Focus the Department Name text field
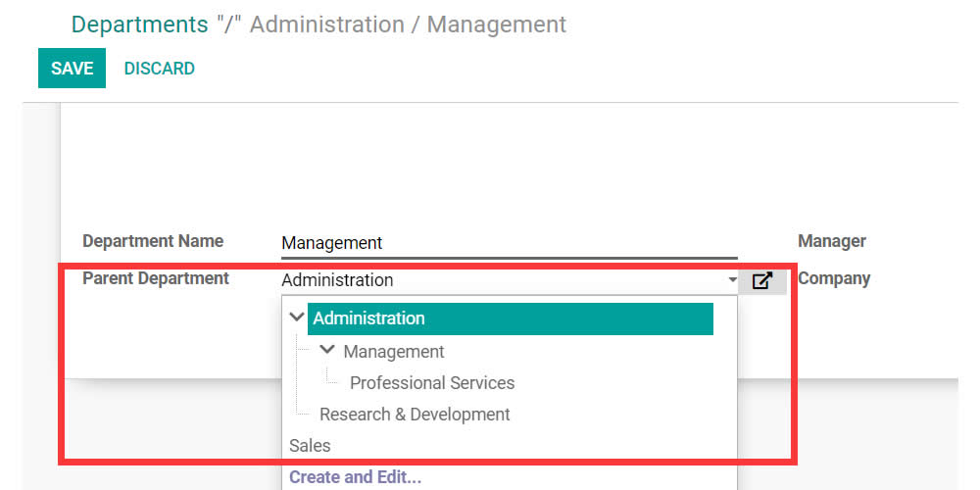The height and width of the screenshot is (490, 980). (508, 243)
